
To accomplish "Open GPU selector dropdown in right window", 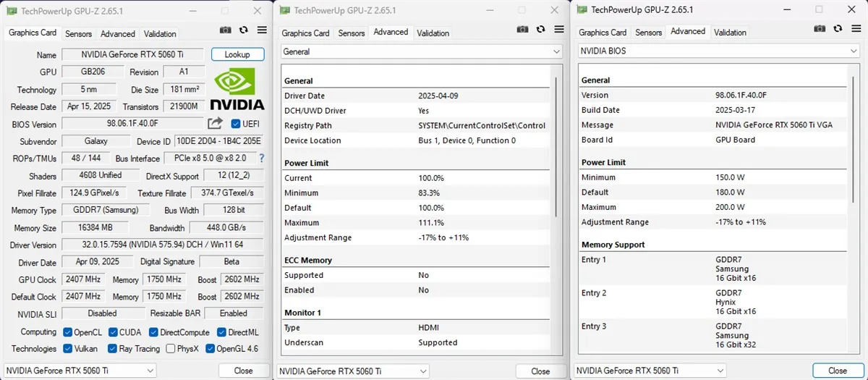I will [x=650, y=371].
